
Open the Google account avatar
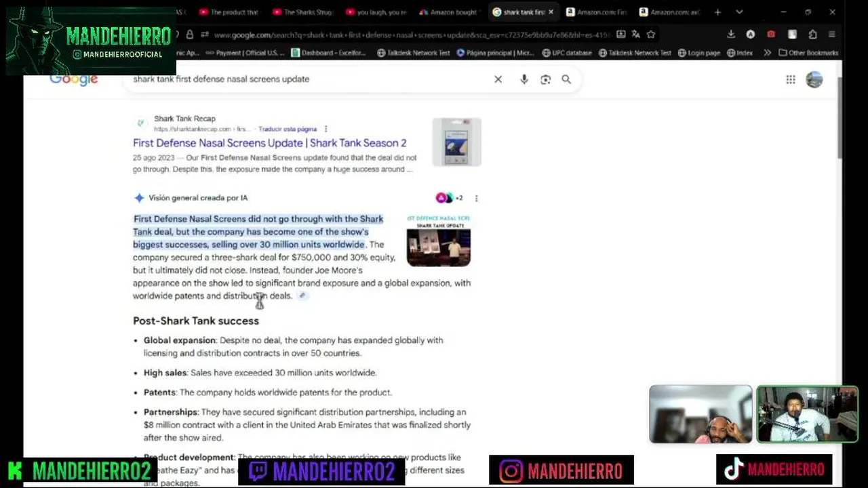tap(814, 79)
